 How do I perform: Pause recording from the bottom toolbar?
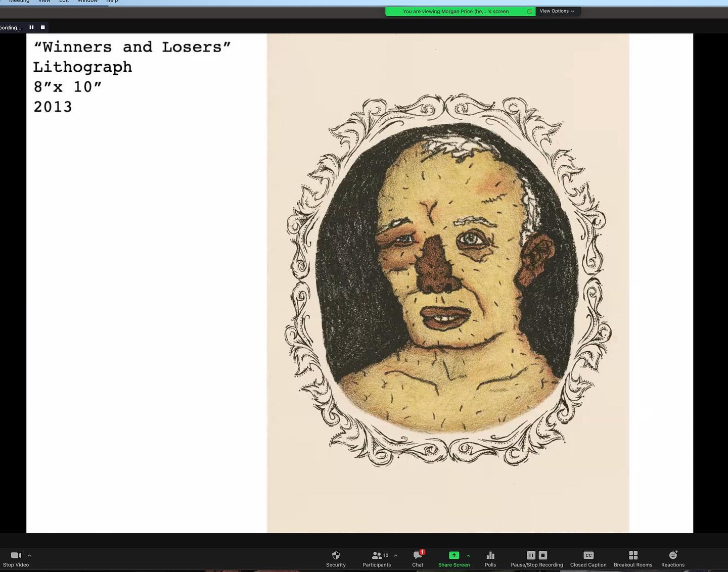pos(531,555)
